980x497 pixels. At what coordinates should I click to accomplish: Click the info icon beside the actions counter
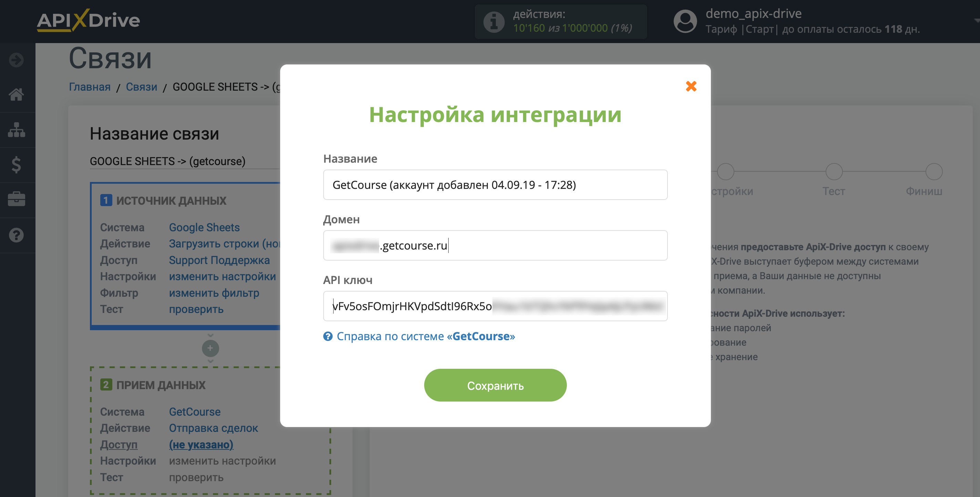pyautogui.click(x=493, y=22)
